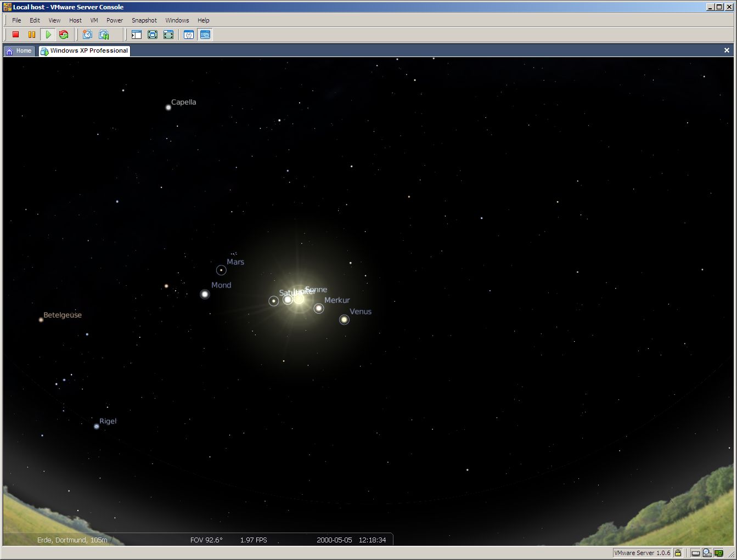Open the File menu
737x560 pixels.
tap(17, 20)
